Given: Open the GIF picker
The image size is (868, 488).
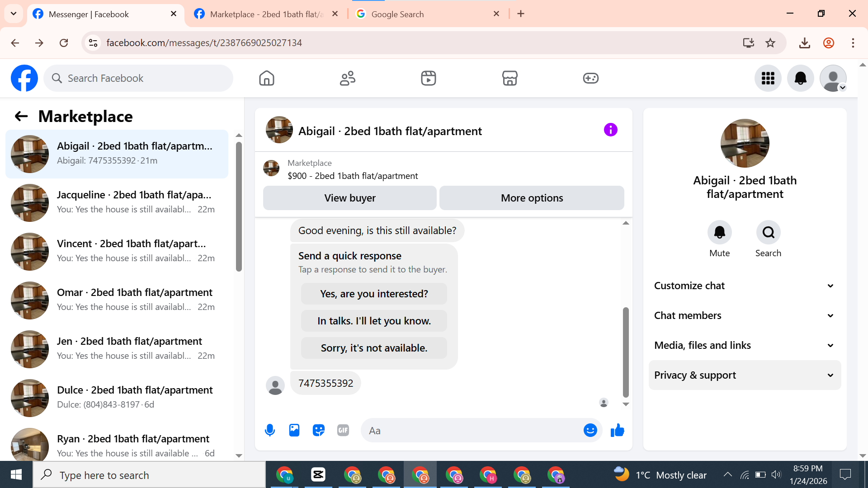Looking at the screenshot, I should click(x=343, y=430).
